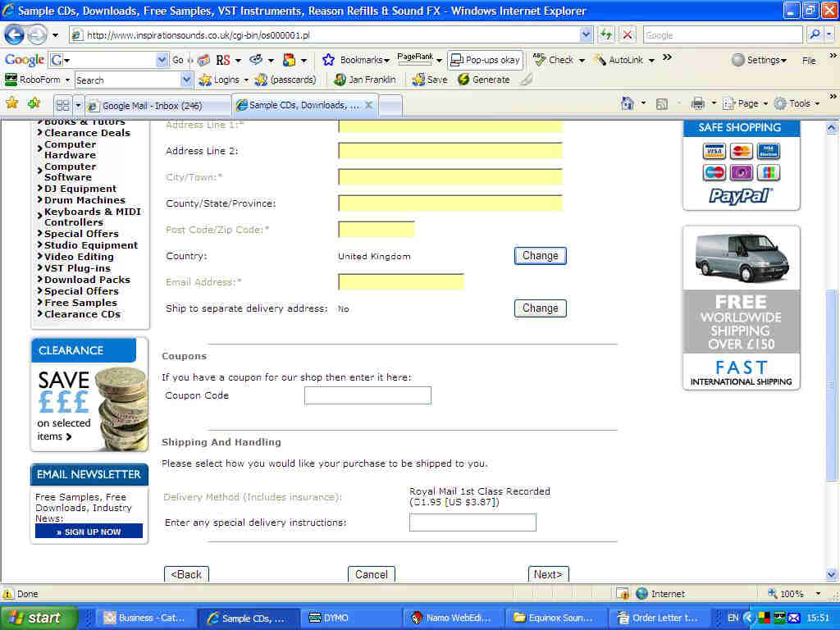Viewport: 840px width, 630px height.
Task: Click the Coupon Code input field
Action: pos(367,395)
